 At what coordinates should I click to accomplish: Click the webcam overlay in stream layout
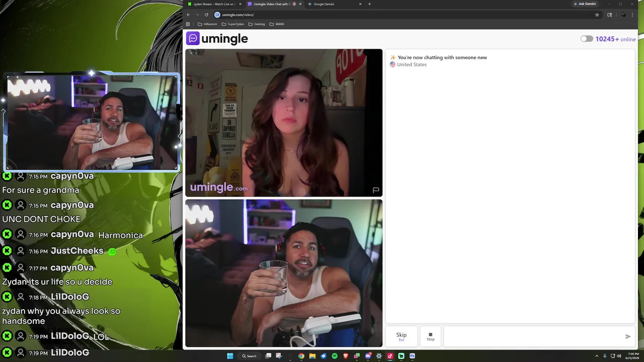(93, 123)
